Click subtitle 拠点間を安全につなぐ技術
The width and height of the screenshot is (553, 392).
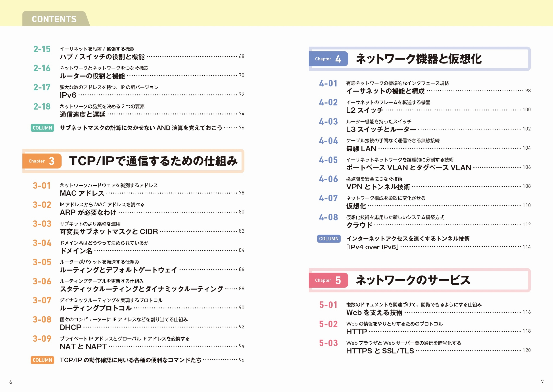click(374, 179)
